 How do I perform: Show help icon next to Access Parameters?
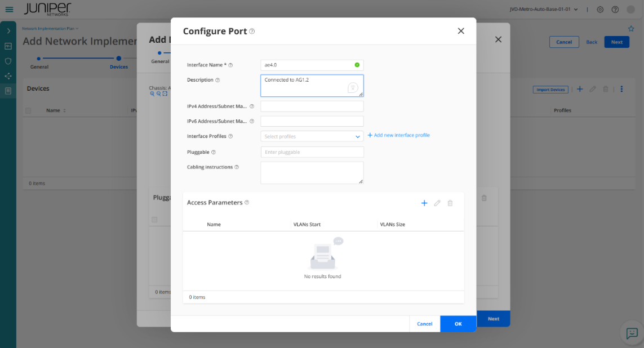click(247, 202)
